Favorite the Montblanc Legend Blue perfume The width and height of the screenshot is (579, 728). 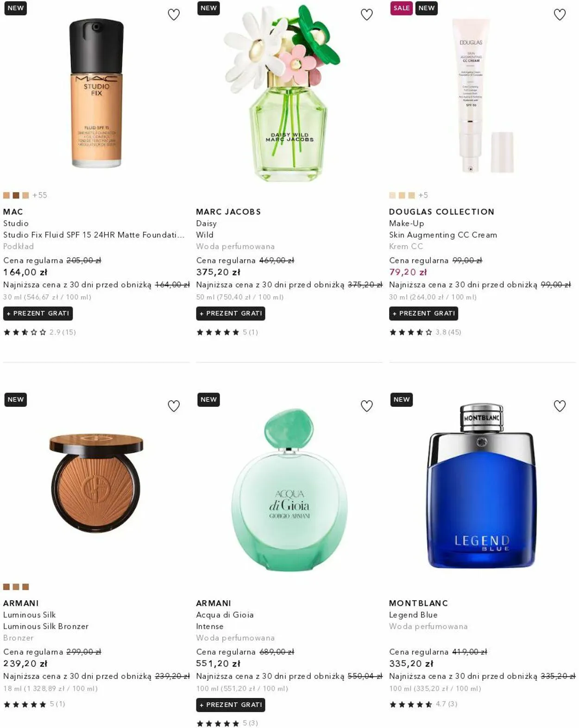[560, 406]
